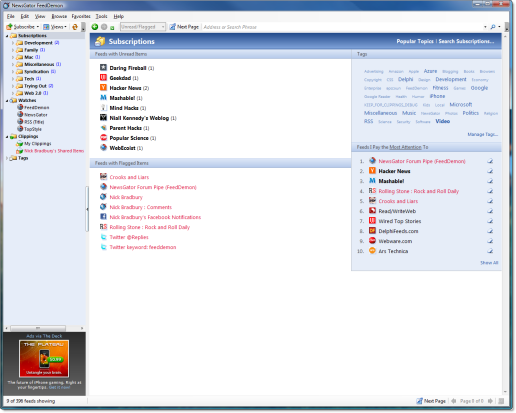
Task: Click the Video tag
Action: [x=443, y=121]
